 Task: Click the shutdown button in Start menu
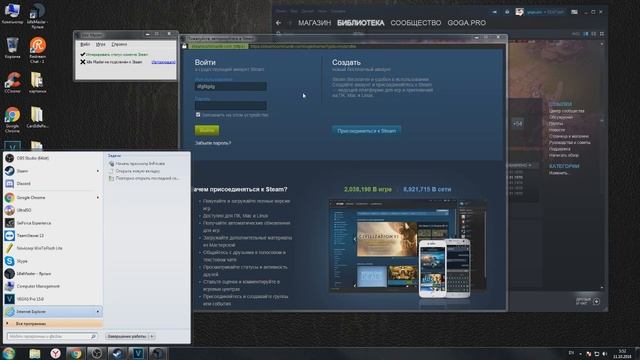pos(127,336)
